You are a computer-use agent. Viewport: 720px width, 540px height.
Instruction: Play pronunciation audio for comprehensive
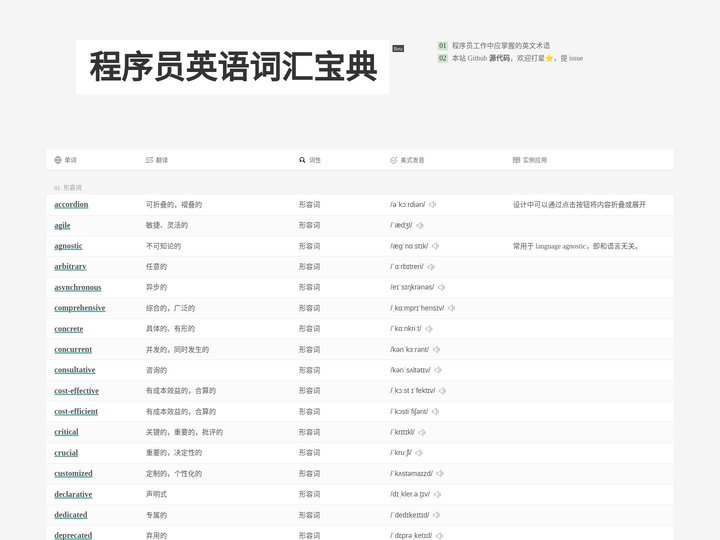pos(451,308)
